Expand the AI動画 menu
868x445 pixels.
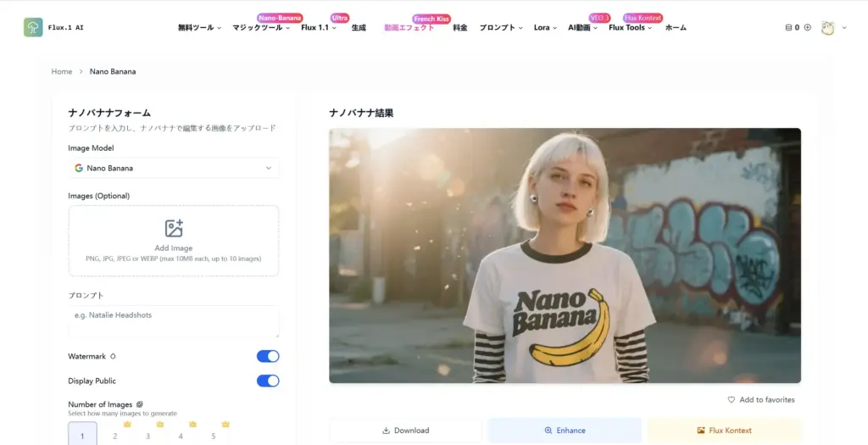pos(582,28)
